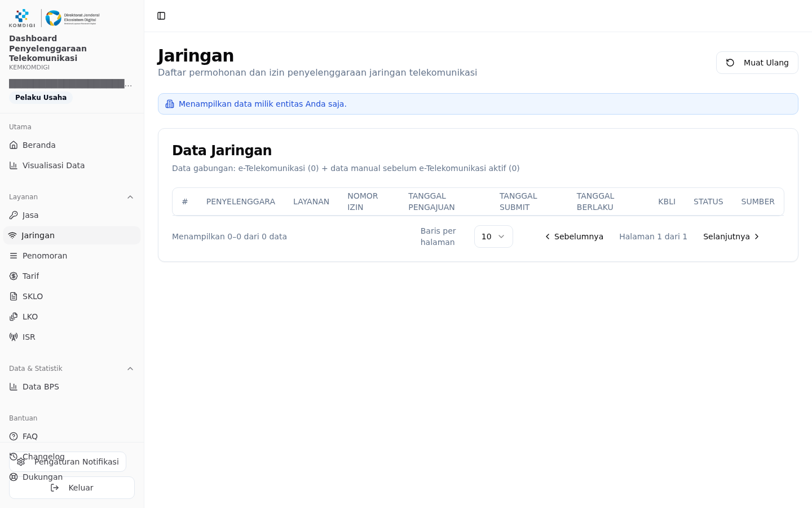The width and height of the screenshot is (812, 508).
Task: Open Visualisasi Data page
Action: pos(72,165)
